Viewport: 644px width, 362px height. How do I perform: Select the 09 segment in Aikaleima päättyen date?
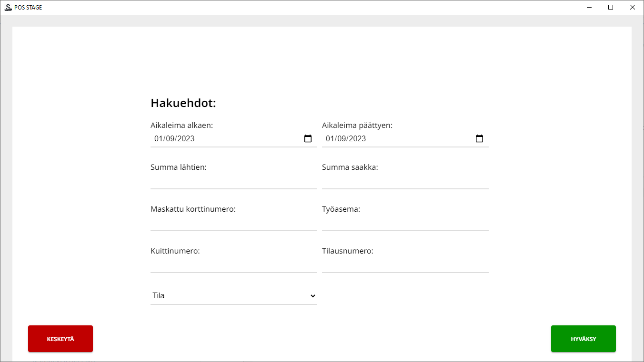(x=342, y=139)
